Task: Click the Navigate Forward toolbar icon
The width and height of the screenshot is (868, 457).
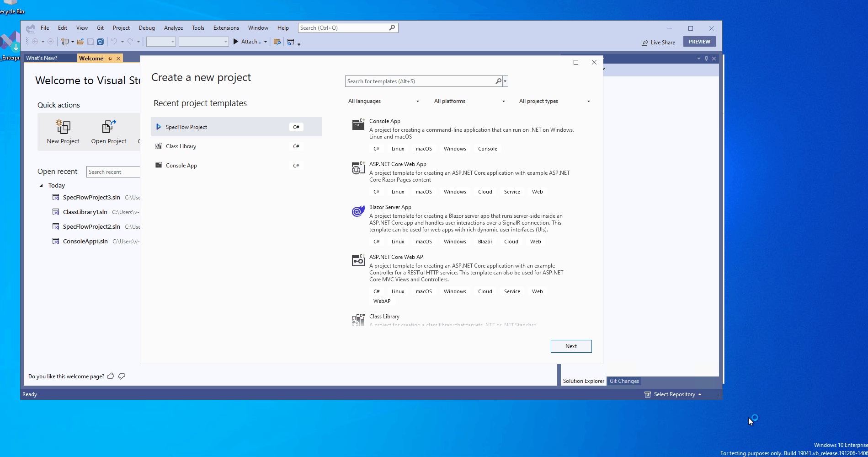Action: [50, 42]
